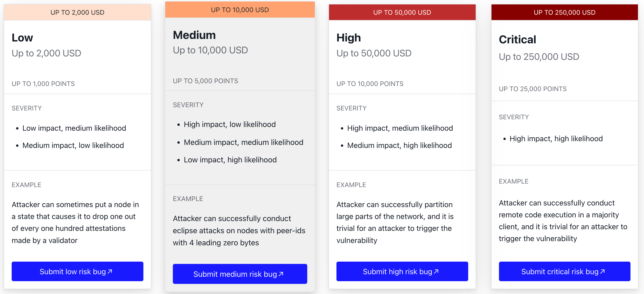Image resolution: width=644 pixels, height=294 pixels.
Task: Select the UP TO 250,000 USD banner
Action: (x=564, y=12)
